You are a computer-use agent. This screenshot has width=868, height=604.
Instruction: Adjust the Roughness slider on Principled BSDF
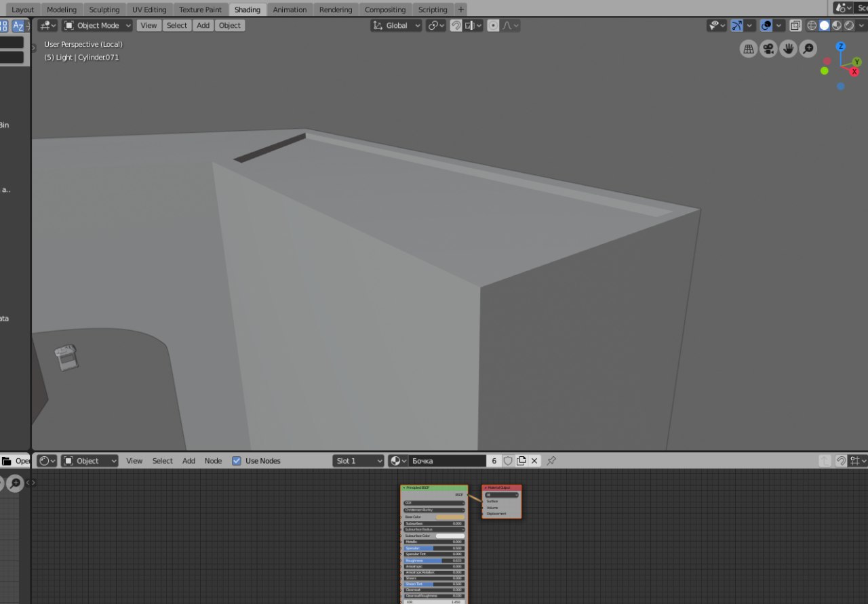pyautogui.click(x=434, y=561)
